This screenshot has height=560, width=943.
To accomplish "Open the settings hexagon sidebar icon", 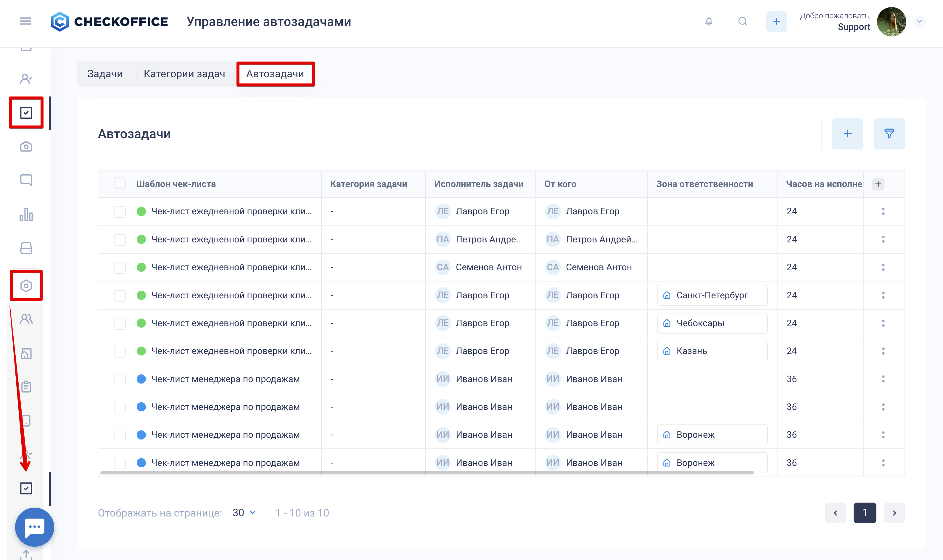I will (x=26, y=286).
